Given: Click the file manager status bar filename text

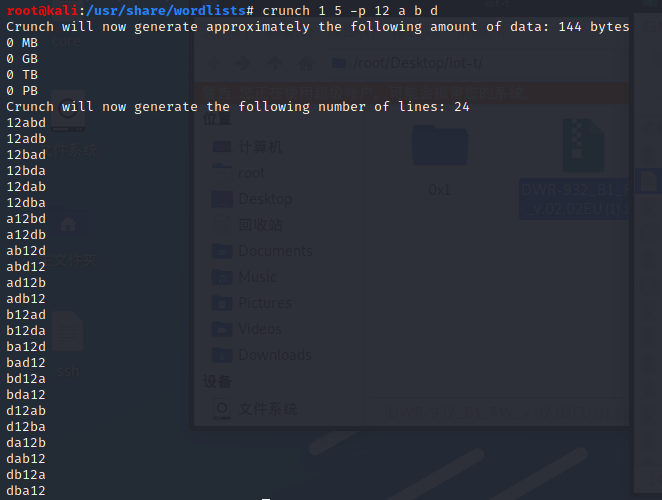Looking at the screenshot, I should (x=505, y=412).
